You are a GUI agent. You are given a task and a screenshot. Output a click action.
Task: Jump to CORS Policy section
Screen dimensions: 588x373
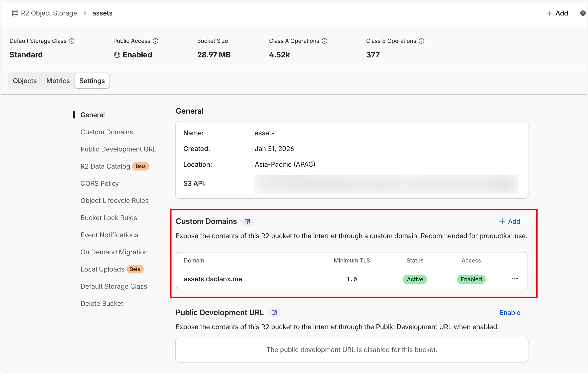99,183
